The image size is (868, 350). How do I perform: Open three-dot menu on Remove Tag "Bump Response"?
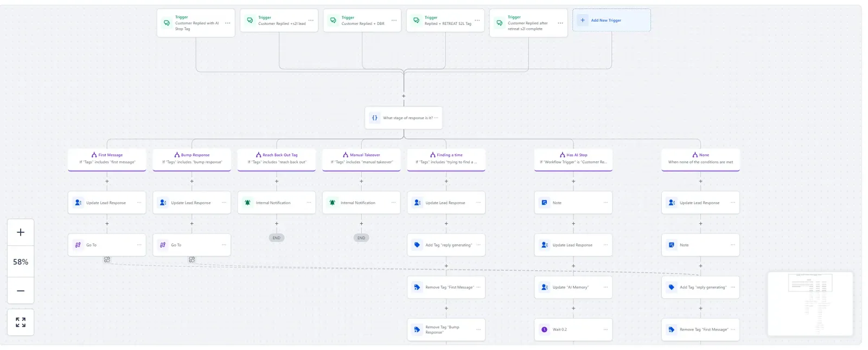tap(478, 329)
